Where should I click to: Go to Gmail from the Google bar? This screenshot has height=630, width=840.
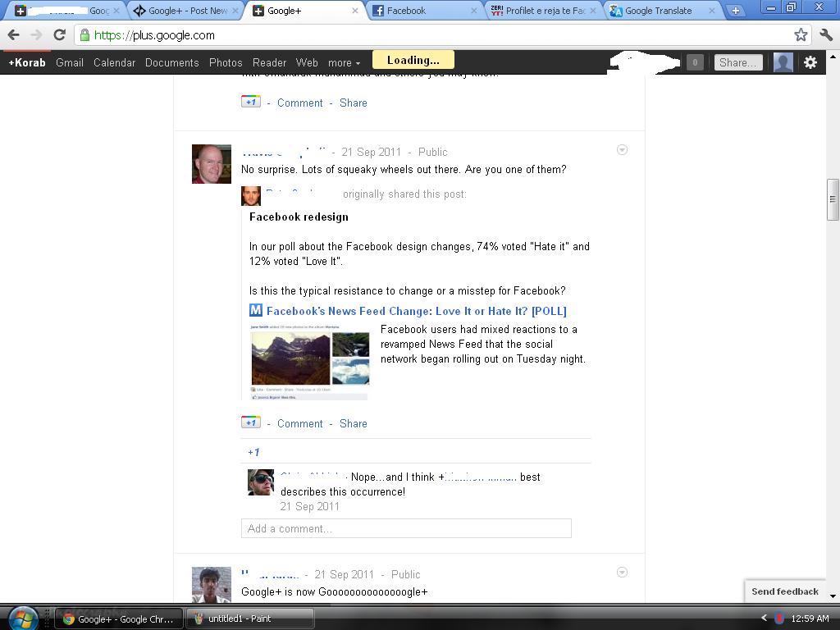point(70,62)
